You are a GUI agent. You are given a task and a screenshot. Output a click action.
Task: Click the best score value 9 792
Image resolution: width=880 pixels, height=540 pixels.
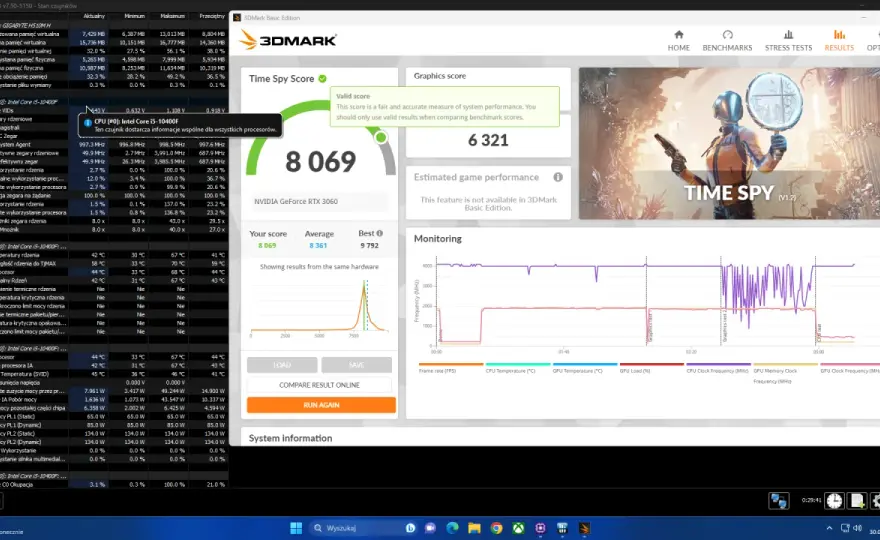[369, 245]
